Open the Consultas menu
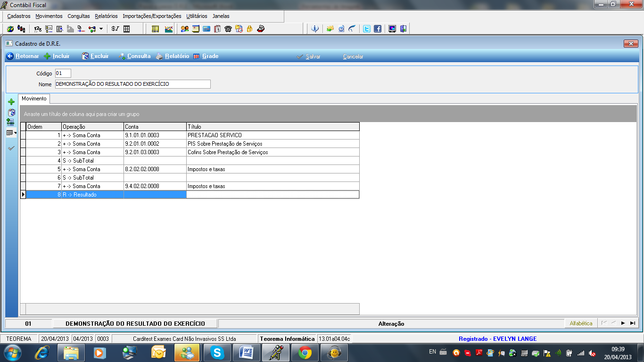This screenshot has height=362, width=644. coord(79,16)
